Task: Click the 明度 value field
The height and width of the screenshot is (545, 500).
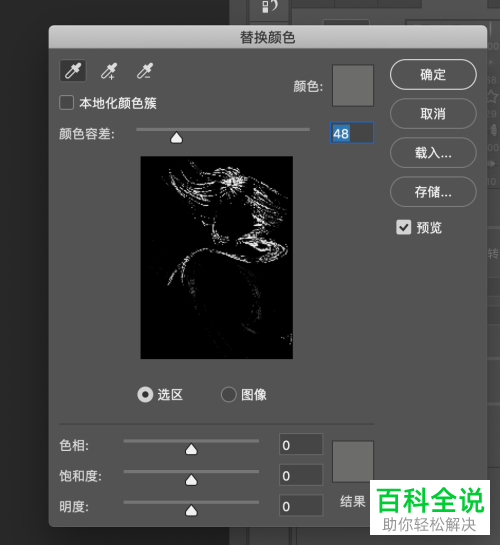Action: click(x=301, y=505)
